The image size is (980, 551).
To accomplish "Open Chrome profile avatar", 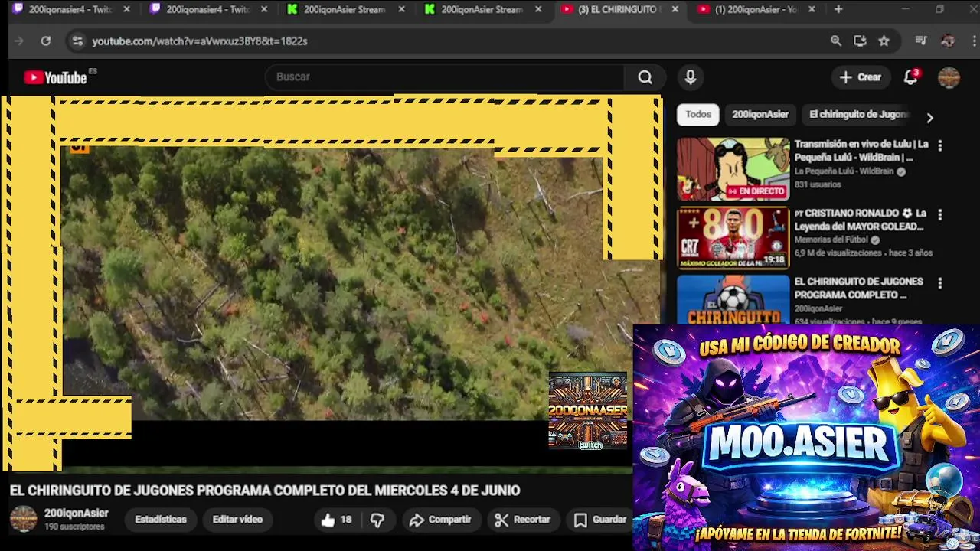I will pyautogui.click(x=948, y=41).
